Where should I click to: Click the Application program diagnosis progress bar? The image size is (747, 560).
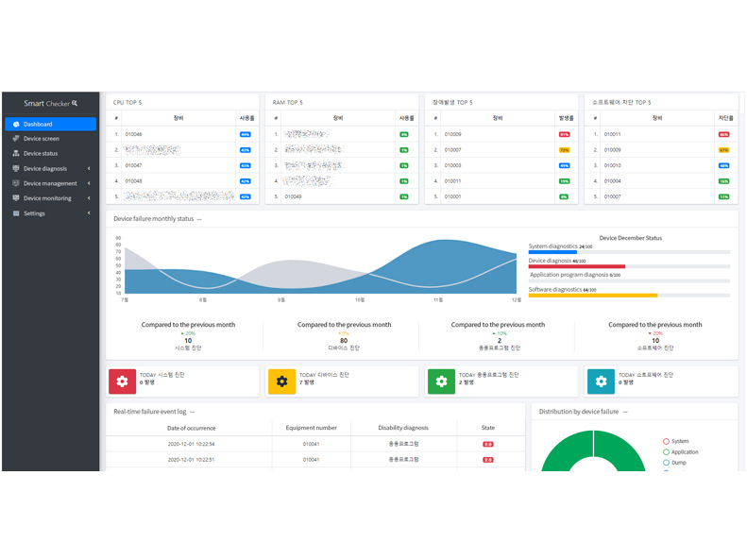[629, 281]
